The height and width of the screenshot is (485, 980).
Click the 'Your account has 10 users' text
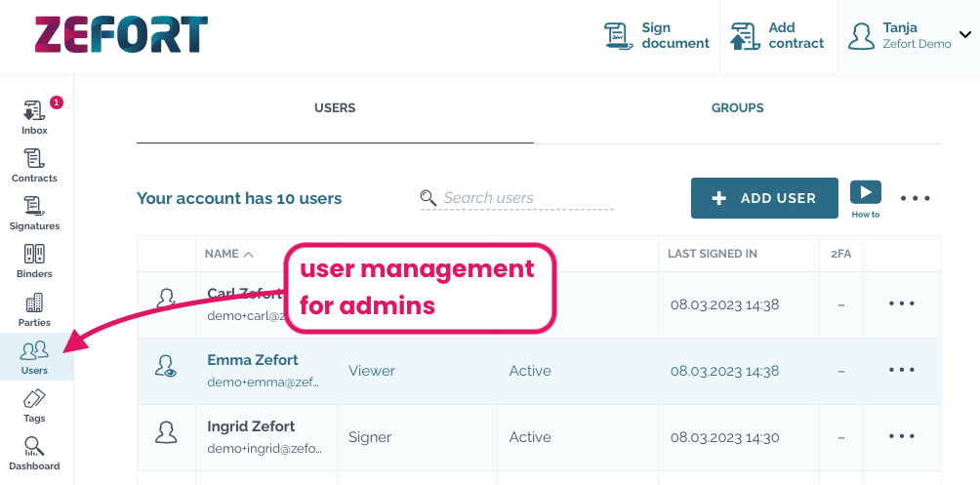click(x=239, y=198)
